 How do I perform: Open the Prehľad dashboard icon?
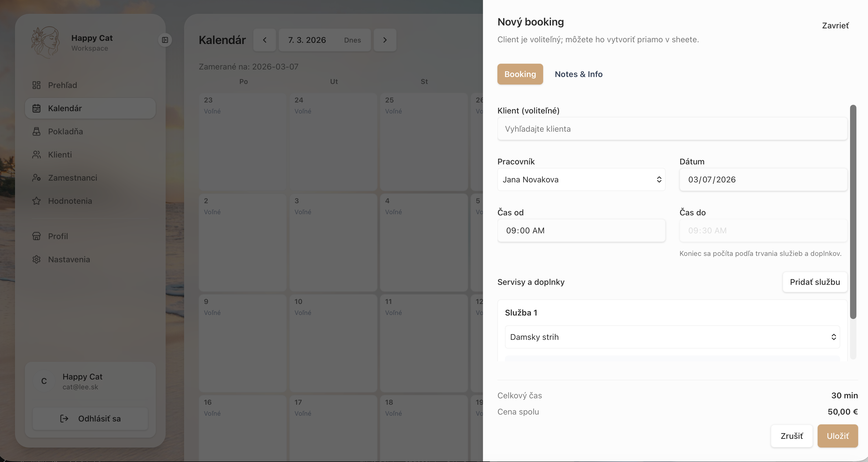point(36,85)
